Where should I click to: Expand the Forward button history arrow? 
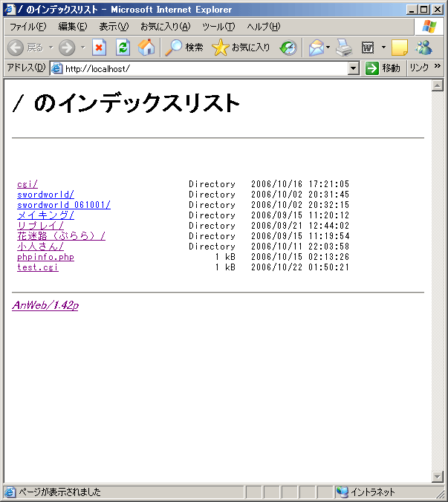point(82,48)
